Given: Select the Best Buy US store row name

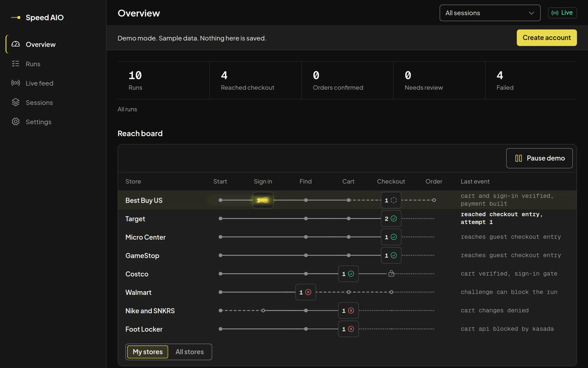Looking at the screenshot, I should coord(144,200).
